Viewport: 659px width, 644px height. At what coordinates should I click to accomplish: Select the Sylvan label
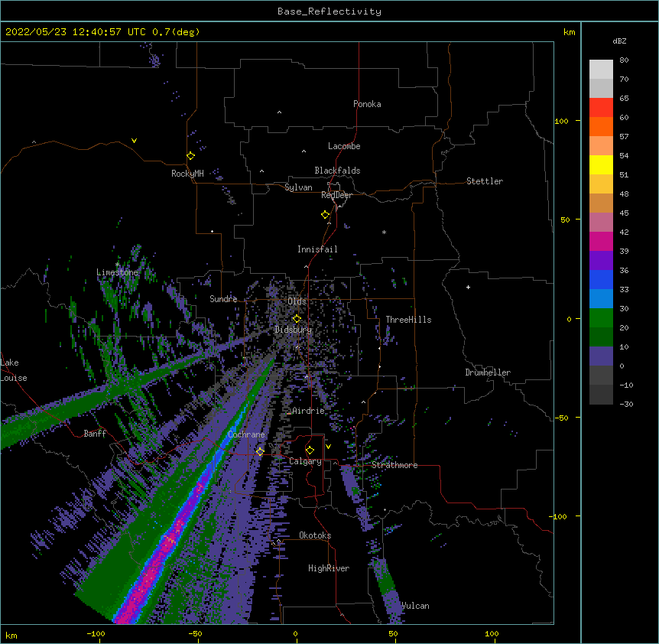tap(298, 187)
